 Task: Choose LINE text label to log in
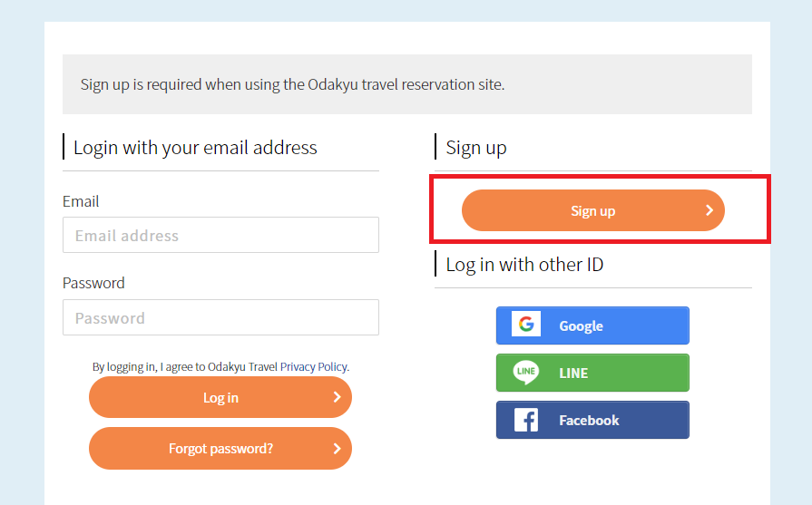pos(573,373)
